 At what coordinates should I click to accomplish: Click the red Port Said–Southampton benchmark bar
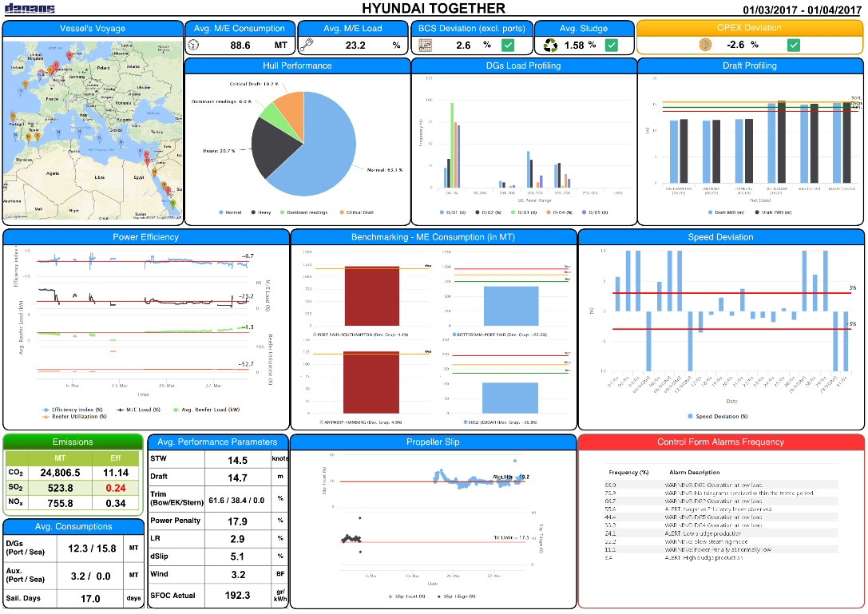(x=372, y=296)
